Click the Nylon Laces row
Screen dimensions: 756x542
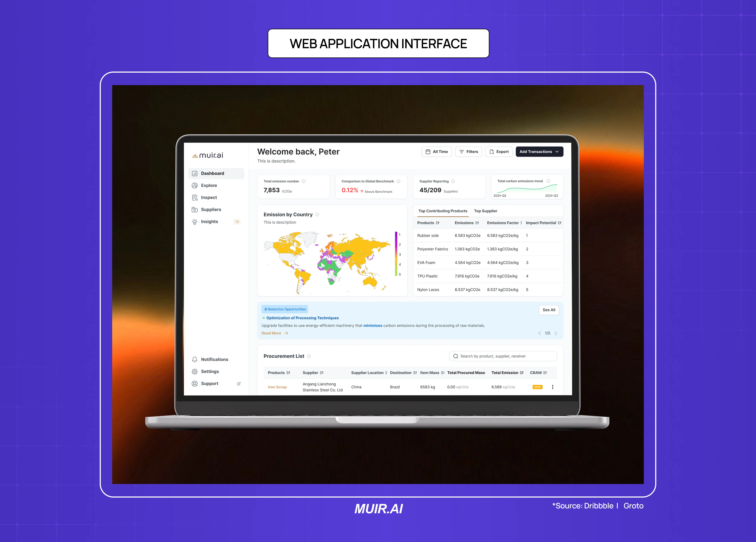pos(488,290)
